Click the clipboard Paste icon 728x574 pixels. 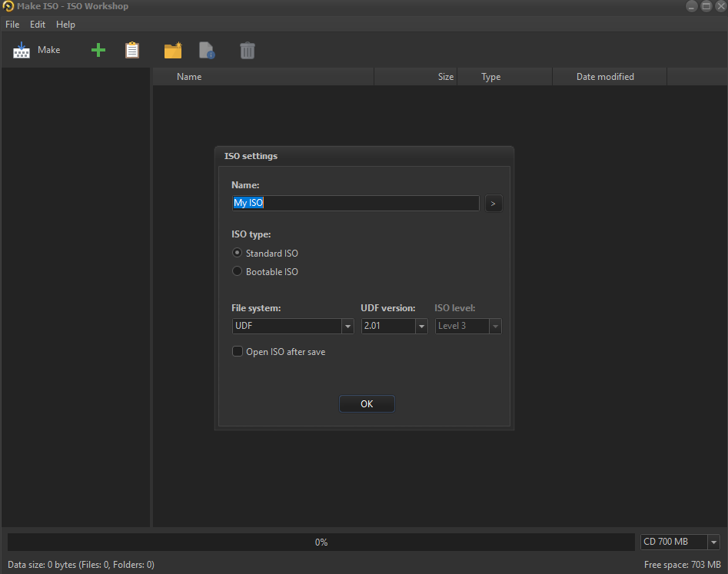point(132,51)
